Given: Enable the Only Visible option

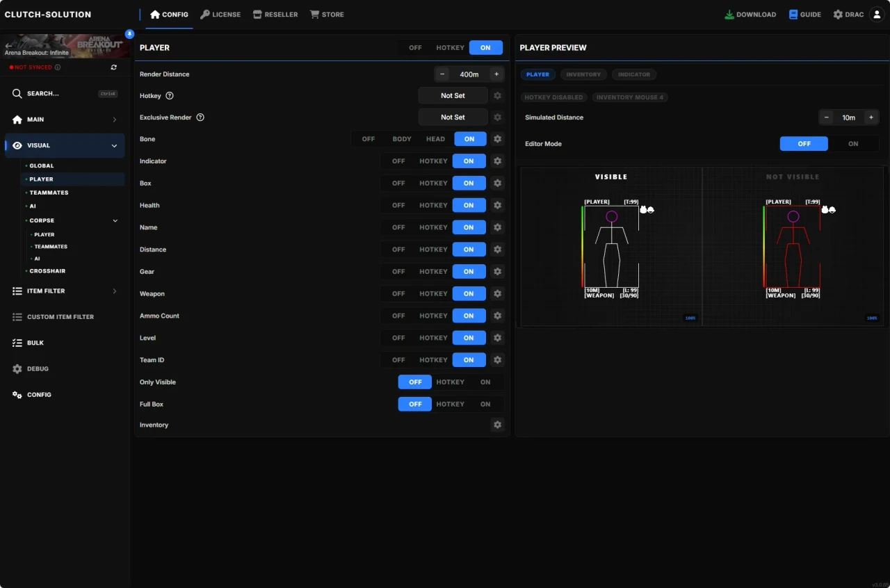Looking at the screenshot, I should tap(485, 382).
